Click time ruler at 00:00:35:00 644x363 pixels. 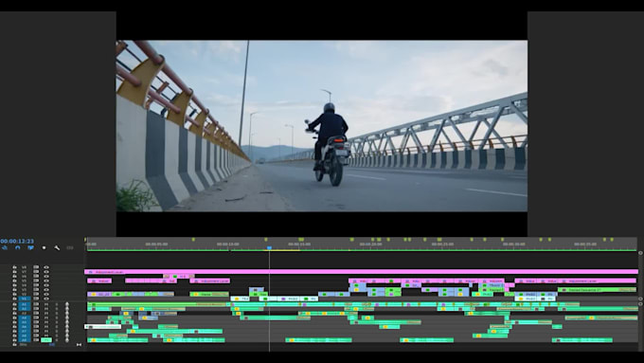(585, 245)
